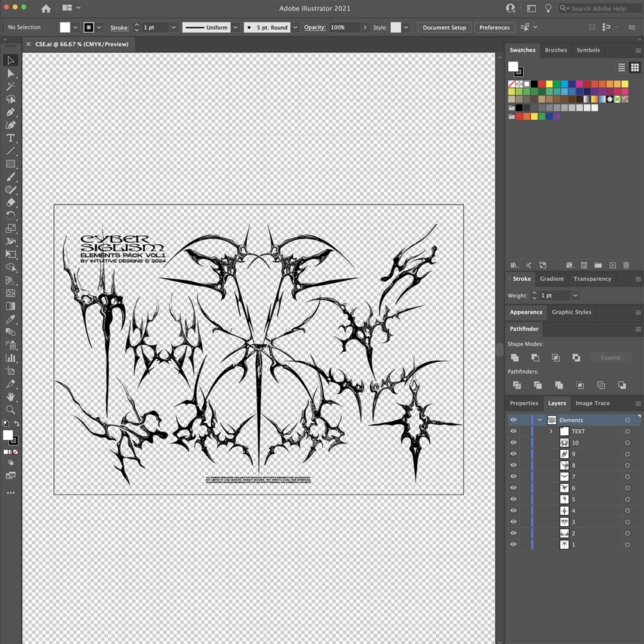Select the Type tool

pyautogui.click(x=11, y=138)
